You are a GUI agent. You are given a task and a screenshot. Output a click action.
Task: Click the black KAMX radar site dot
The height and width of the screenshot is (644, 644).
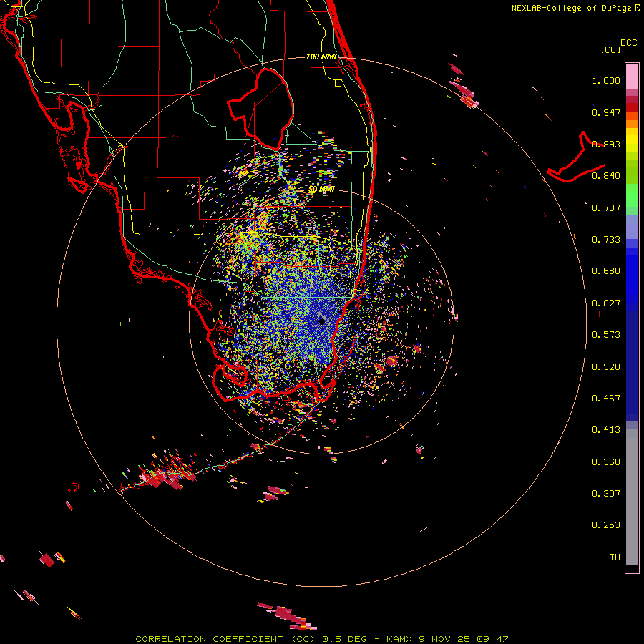click(322, 322)
